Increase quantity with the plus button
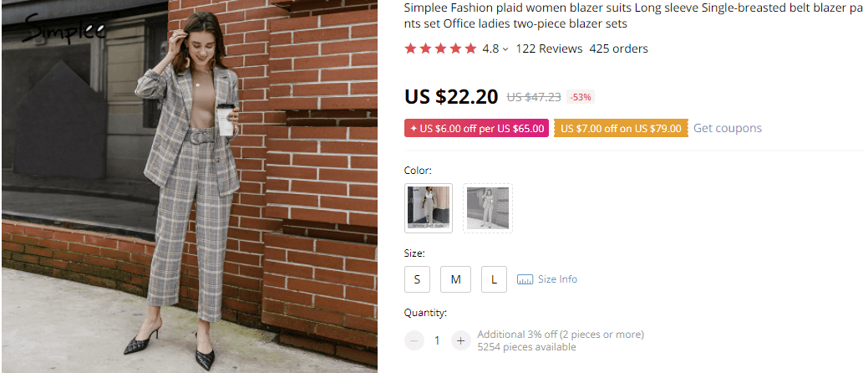 click(460, 340)
